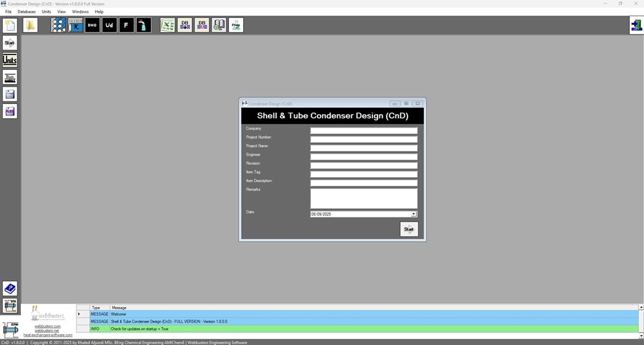Open the Ud coefficient tool
The image size is (644, 345).
tap(109, 26)
